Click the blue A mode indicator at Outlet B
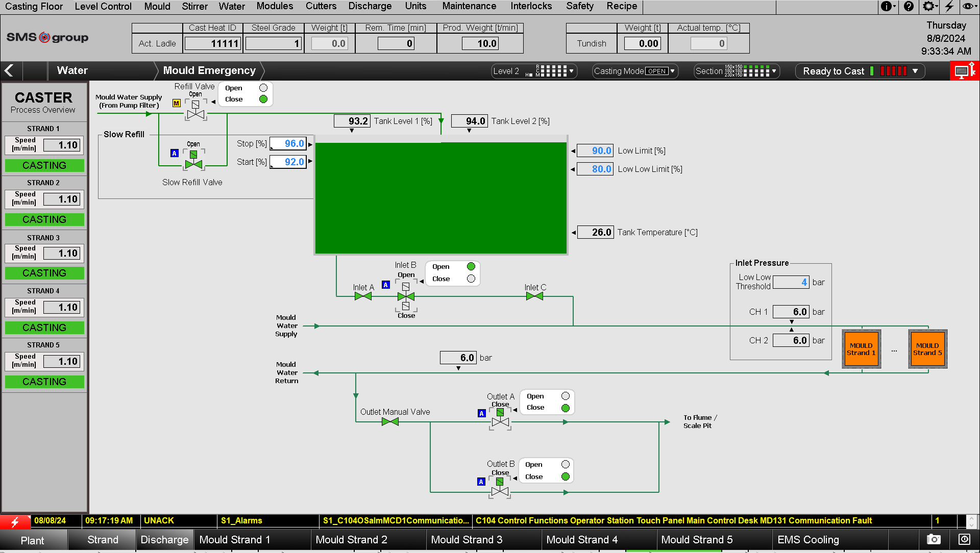The width and height of the screenshot is (980, 553). pyautogui.click(x=481, y=482)
